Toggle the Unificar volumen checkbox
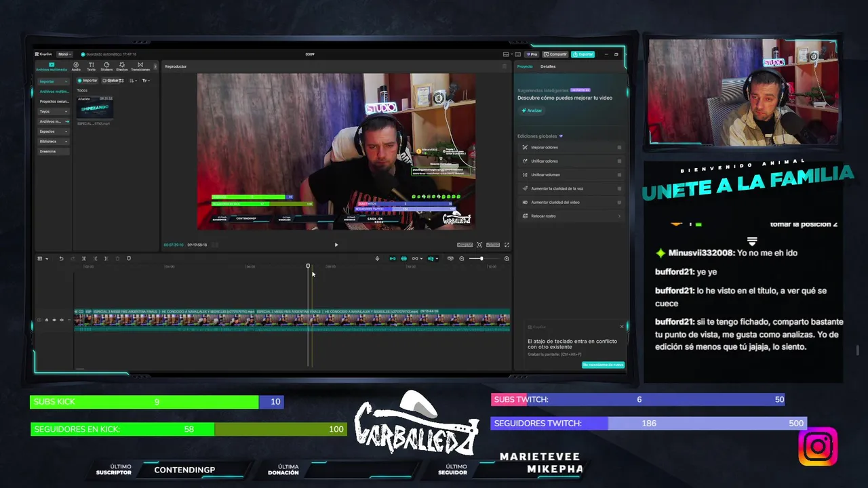 pyautogui.click(x=619, y=175)
